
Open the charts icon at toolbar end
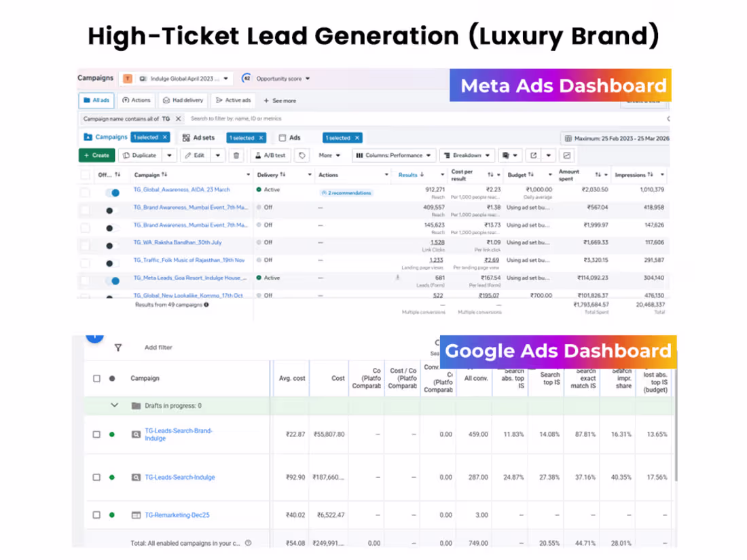(567, 155)
